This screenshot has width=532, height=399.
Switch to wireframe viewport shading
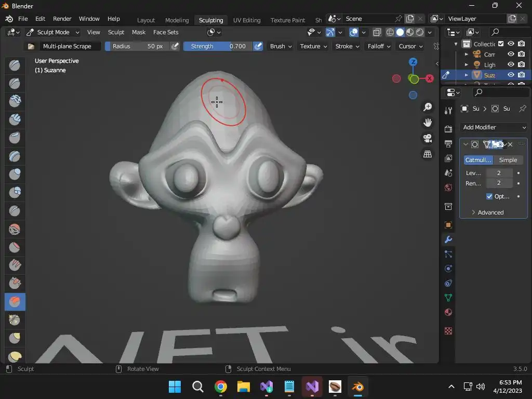tap(390, 32)
